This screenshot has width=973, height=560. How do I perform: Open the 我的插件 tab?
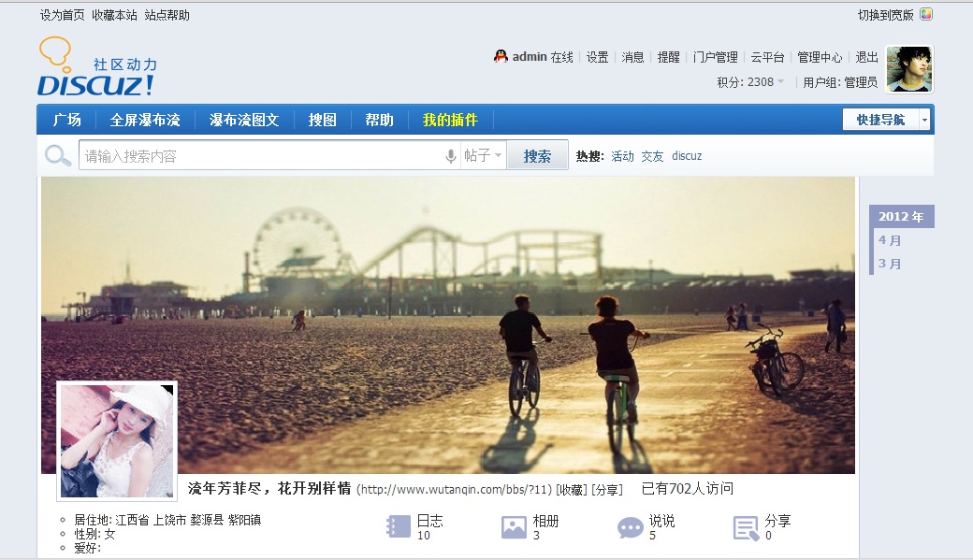point(450,120)
